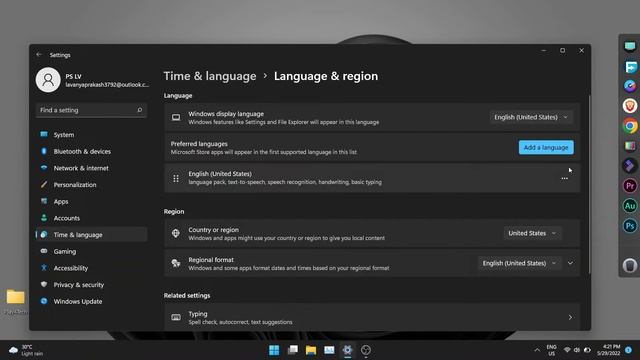Image resolution: width=640 pixels, height=360 pixels.
Task: Click the Settings window vertical scrollbar
Action: coord(589,184)
